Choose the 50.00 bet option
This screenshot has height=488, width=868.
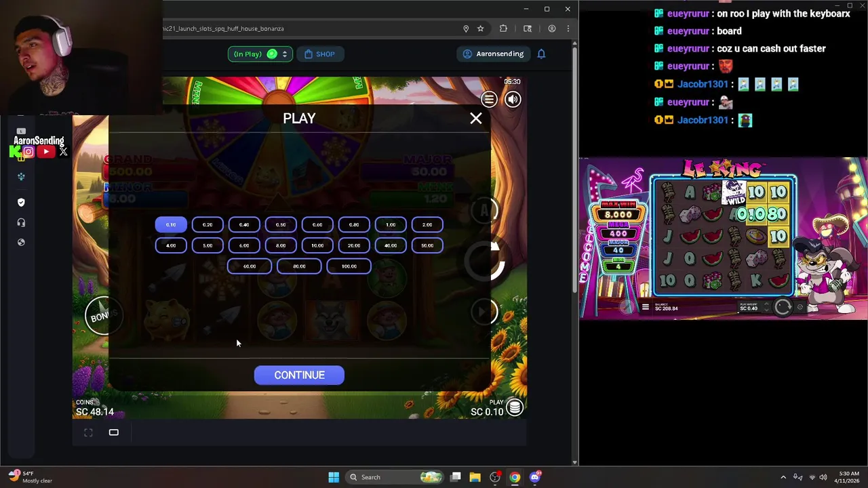pyautogui.click(x=427, y=245)
